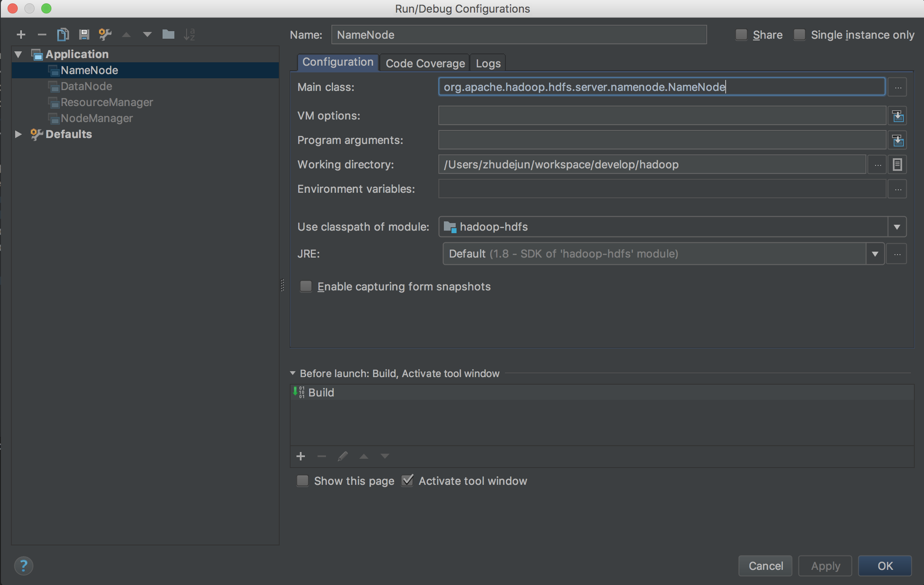The height and width of the screenshot is (585, 924).
Task: Click into the VM options field
Action: (x=662, y=116)
